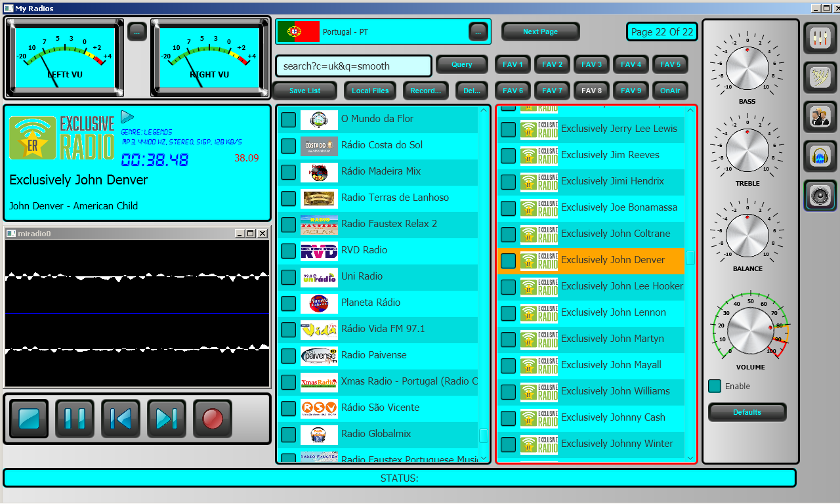This screenshot has height=504, width=840.
Task: Run the search with the Query button
Action: pyautogui.click(x=462, y=64)
